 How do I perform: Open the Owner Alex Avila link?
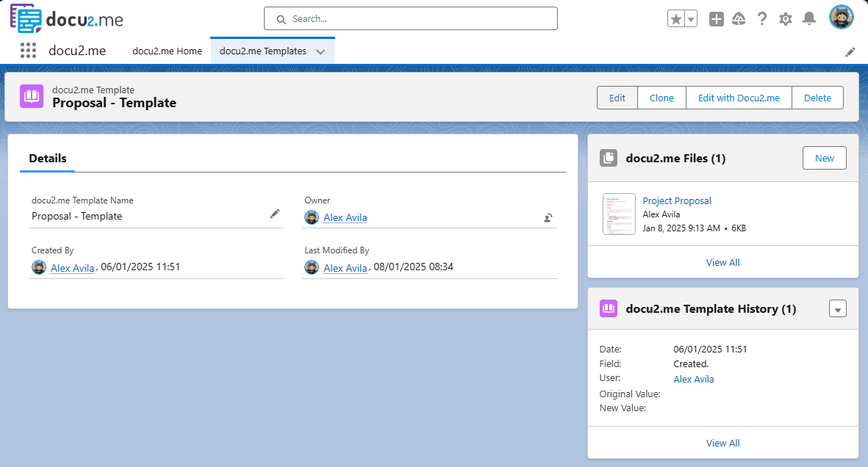[x=345, y=217]
